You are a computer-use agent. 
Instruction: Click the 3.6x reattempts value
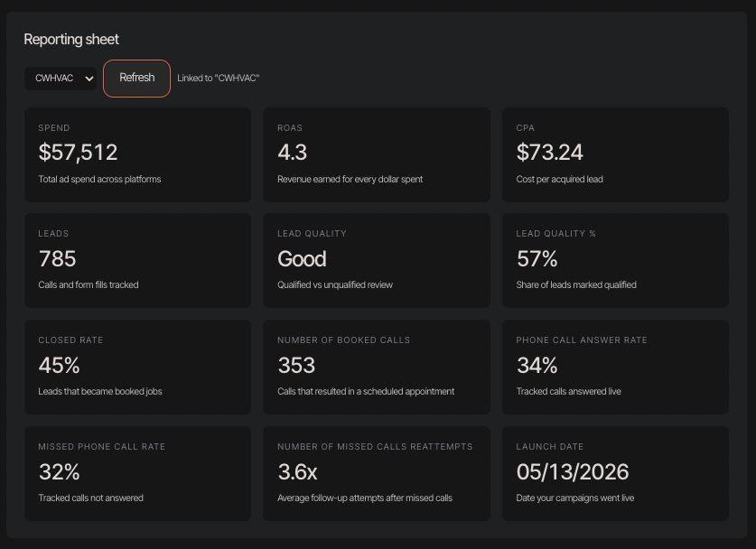[297, 472]
